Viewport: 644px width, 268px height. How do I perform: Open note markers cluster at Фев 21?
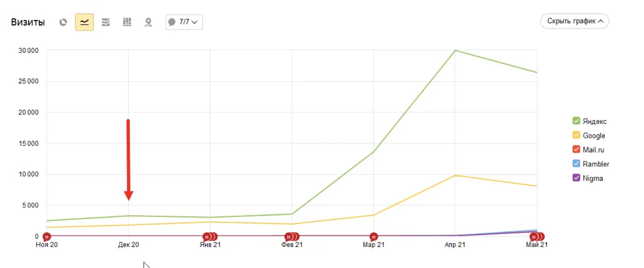tap(292, 237)
